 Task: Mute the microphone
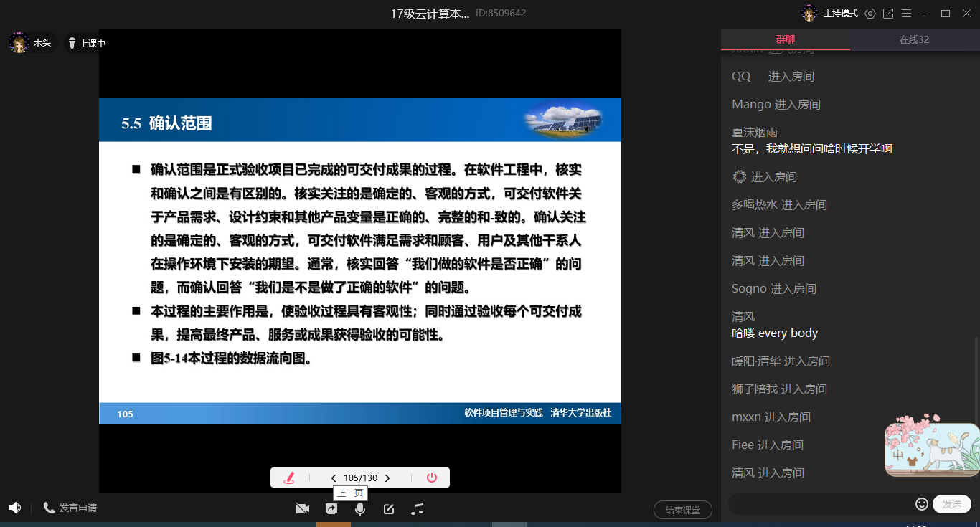coord(360,508)
